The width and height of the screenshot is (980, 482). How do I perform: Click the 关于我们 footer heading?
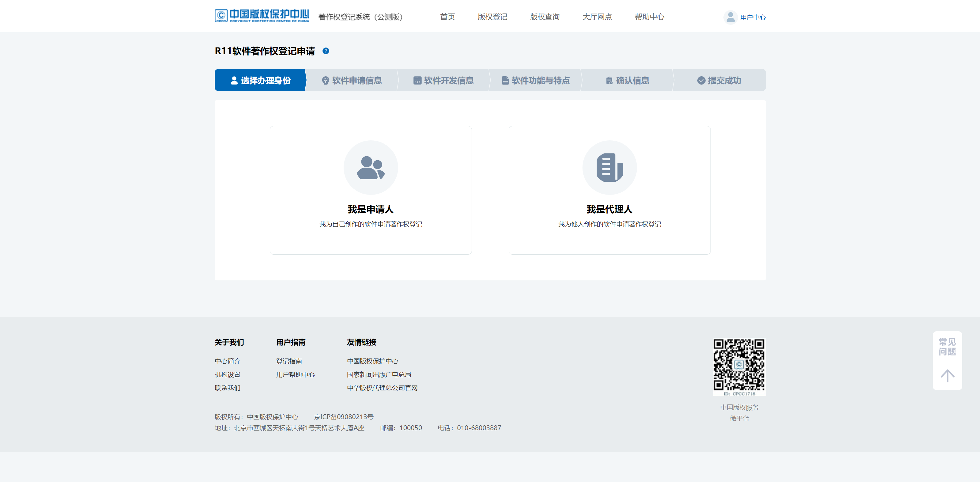pyautogui.click(x=229, y=342)
